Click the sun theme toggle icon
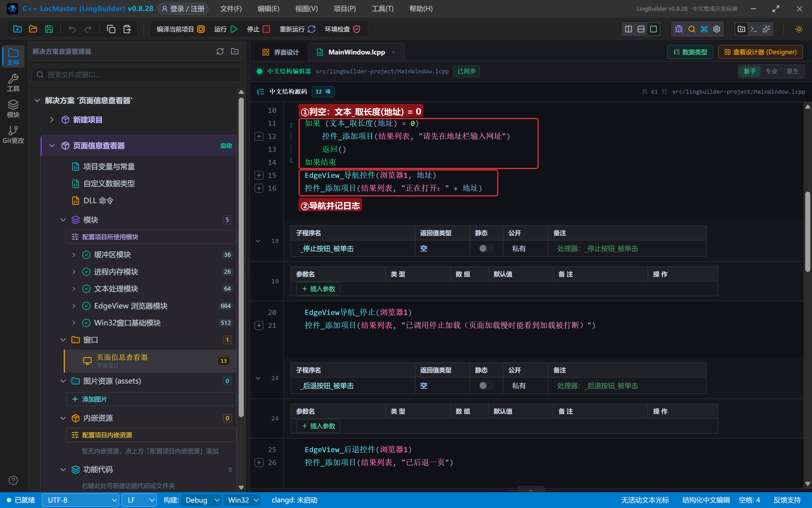Image resolution: width=812 pixels, height=508 pixels. click(x=799, y=29)
